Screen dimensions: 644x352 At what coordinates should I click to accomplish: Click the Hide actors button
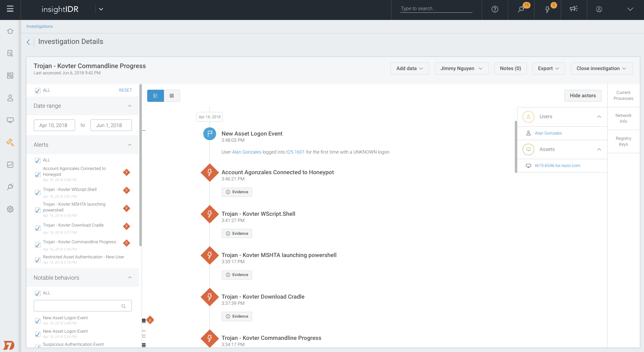(583, 96)
